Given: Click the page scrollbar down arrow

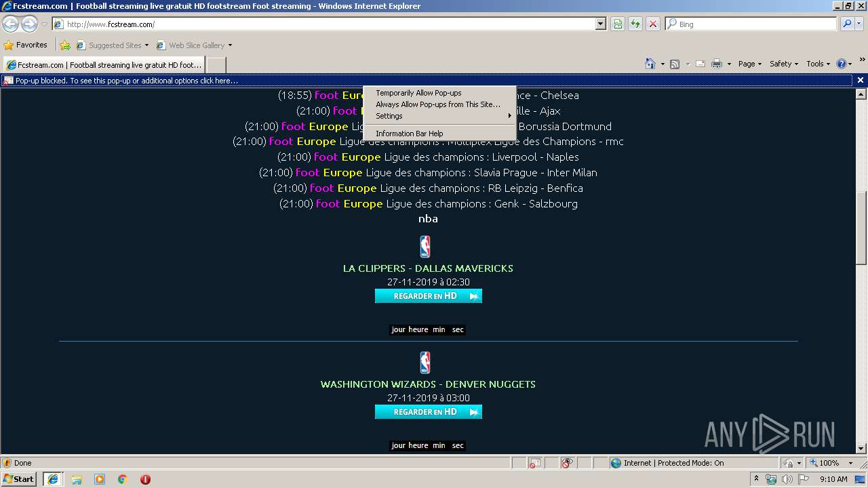Looking at the screenshot, I should click(861, 448).
